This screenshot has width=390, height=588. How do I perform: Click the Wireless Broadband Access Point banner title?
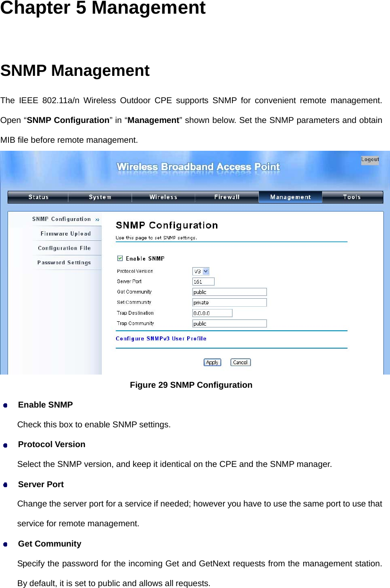pos(198,167)
